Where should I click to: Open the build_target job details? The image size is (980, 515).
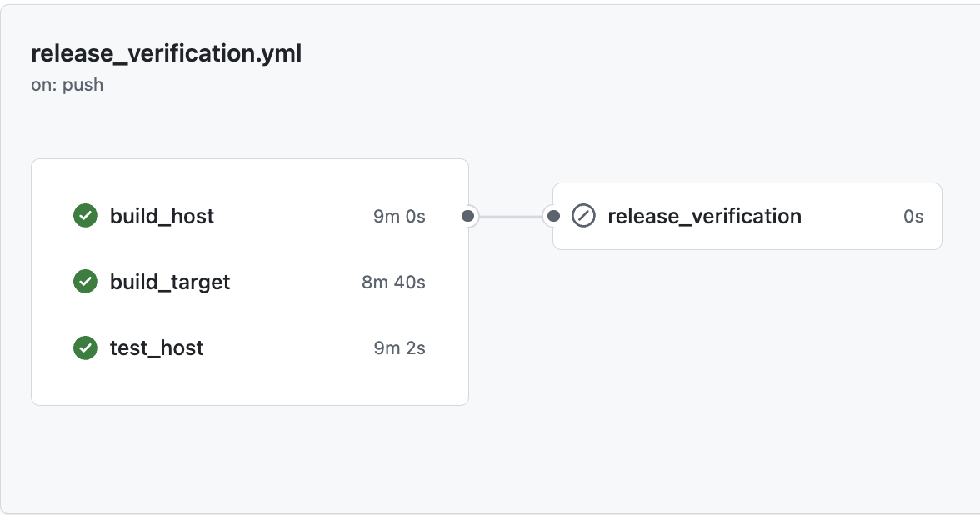pos(170,282)
